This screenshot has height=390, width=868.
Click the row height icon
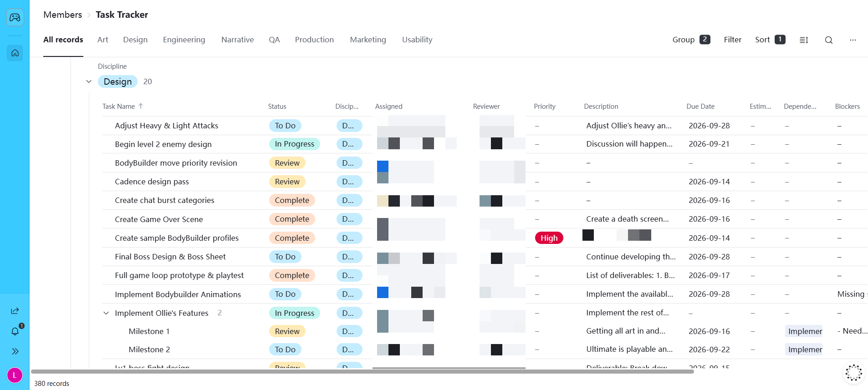(x=804, y=40)
